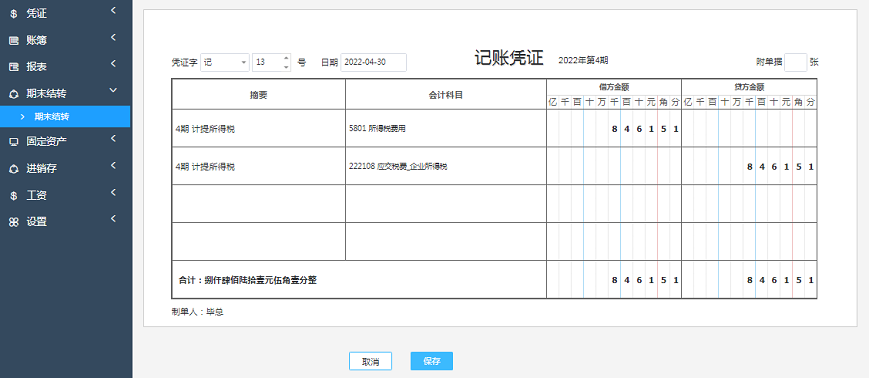Click account cell 222108 应交税费_企业所得税
Image resolution: width=869 pixels, height=378 pixels.
398,166
